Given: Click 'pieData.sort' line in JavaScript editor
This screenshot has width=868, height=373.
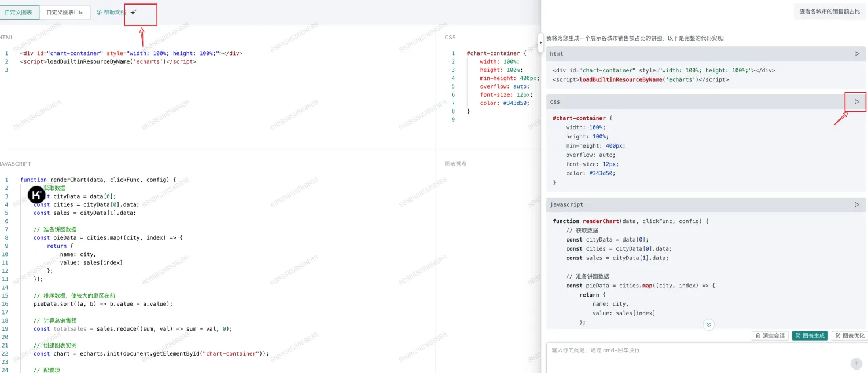Looking at the screenshot, I should 103,303.
